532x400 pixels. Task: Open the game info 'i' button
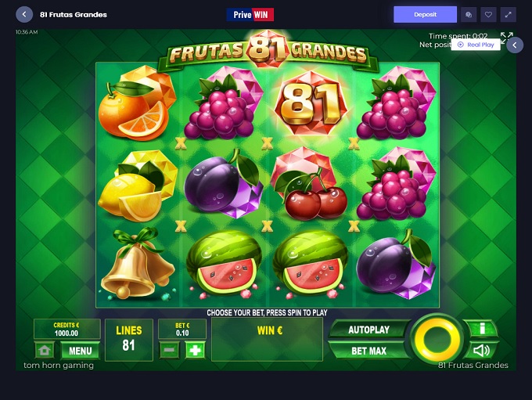pos(481,329)
